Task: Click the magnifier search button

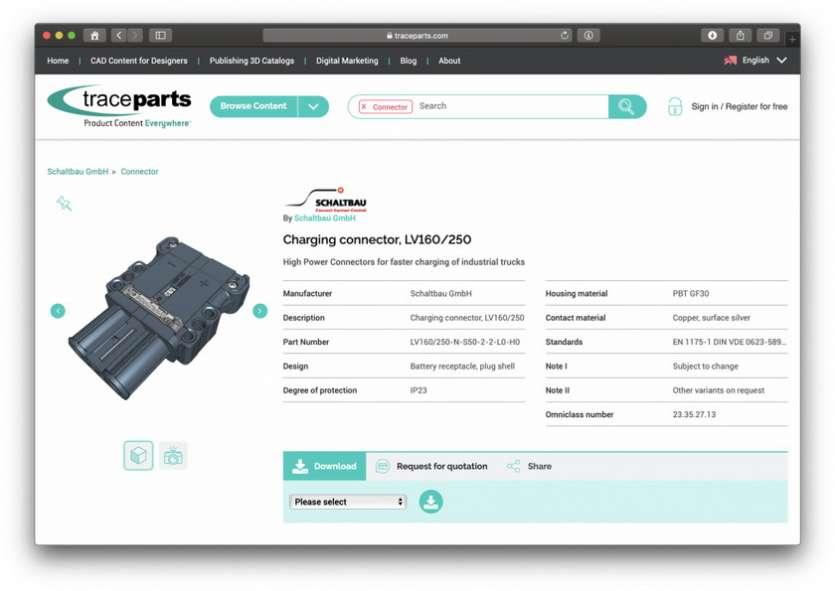Action: point(627,106)
